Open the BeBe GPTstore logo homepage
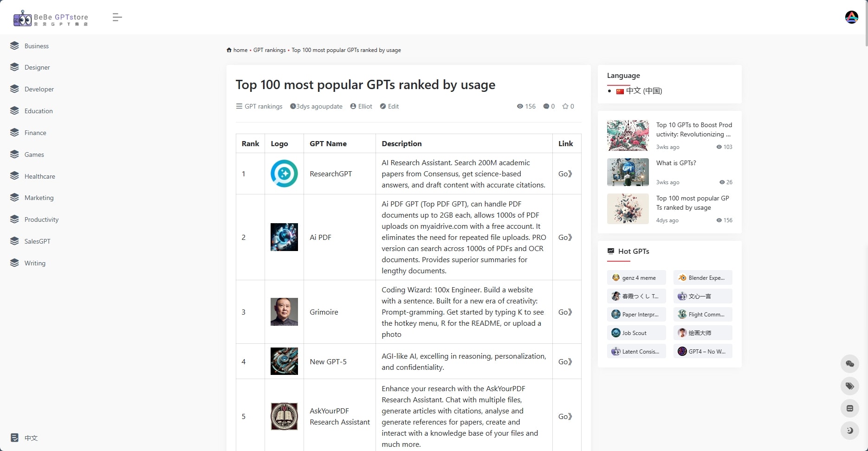Viewport: 868px width, 451px height. click(51, 18)
